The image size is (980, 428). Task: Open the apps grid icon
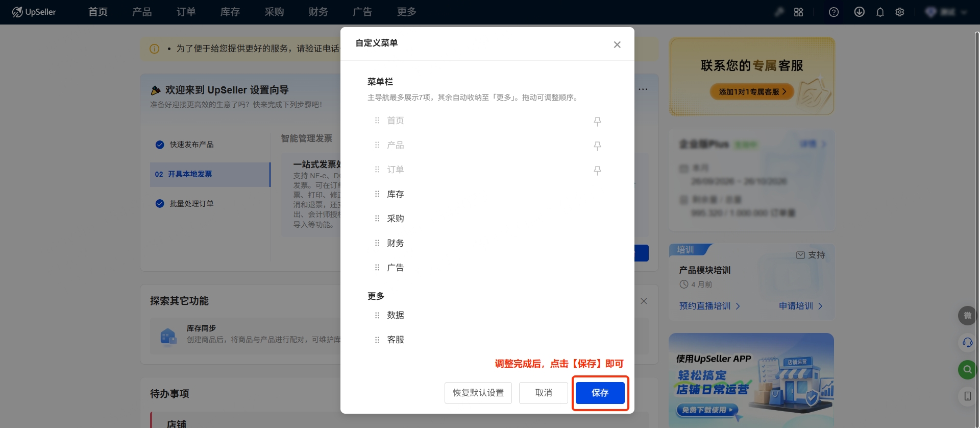tap(799, 12)
